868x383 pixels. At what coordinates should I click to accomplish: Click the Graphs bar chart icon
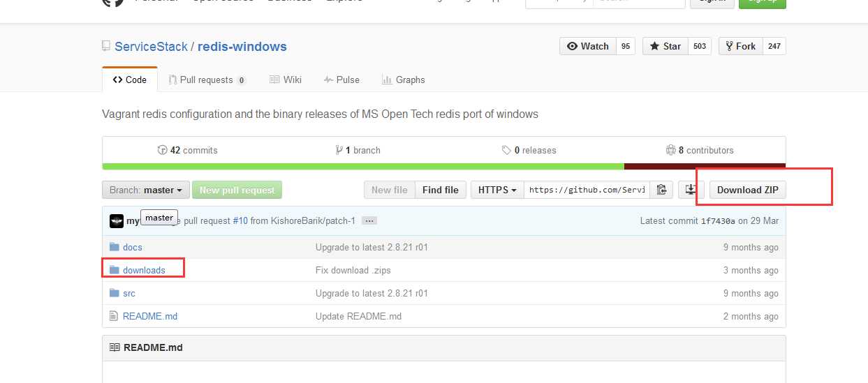387,80
